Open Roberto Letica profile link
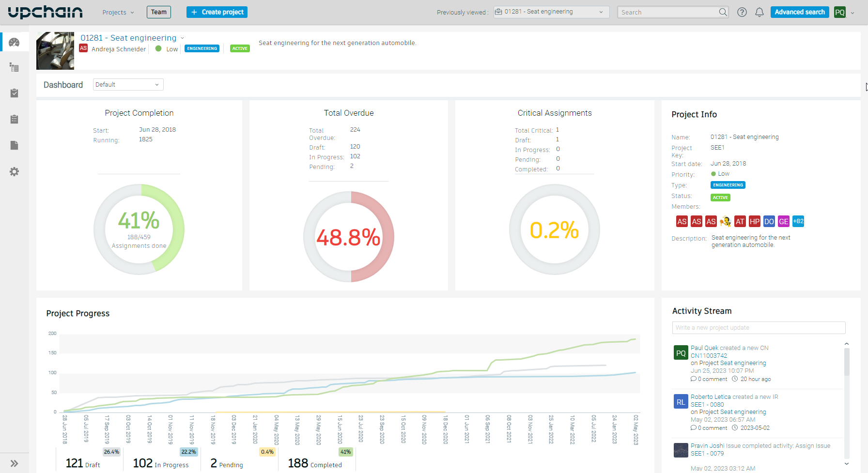868x473 pixels. pos(711,397)
